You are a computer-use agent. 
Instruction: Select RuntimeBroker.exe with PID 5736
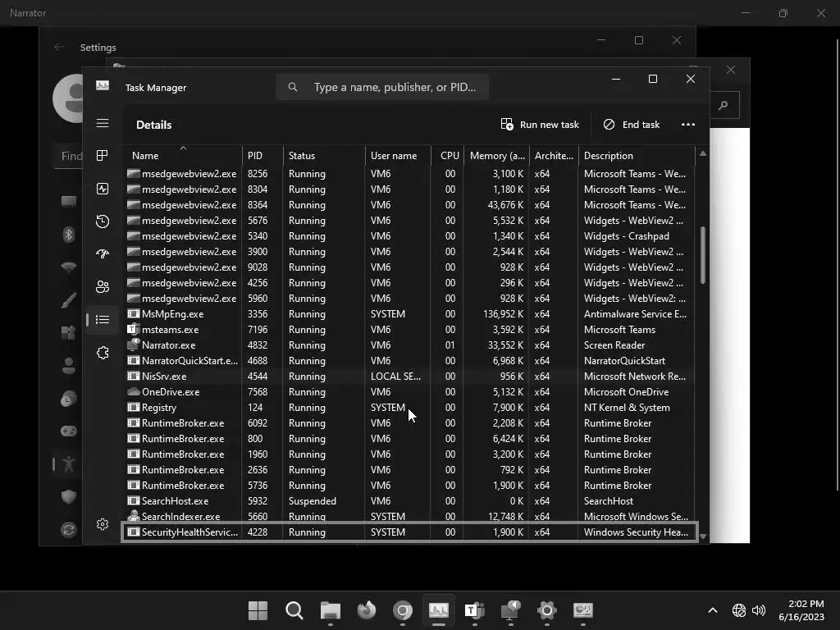(409, 486)
